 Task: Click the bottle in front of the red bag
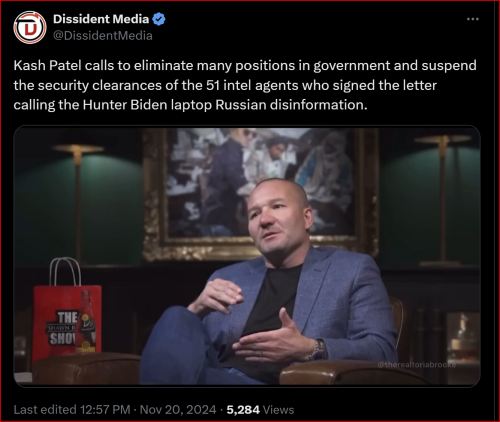pyautogui.click(x=86, y=322)
